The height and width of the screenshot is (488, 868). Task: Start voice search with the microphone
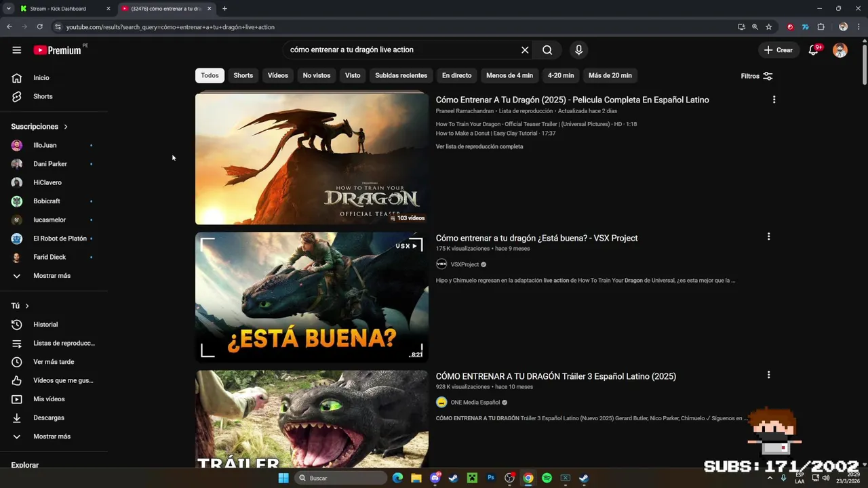(x=578, y=49)
